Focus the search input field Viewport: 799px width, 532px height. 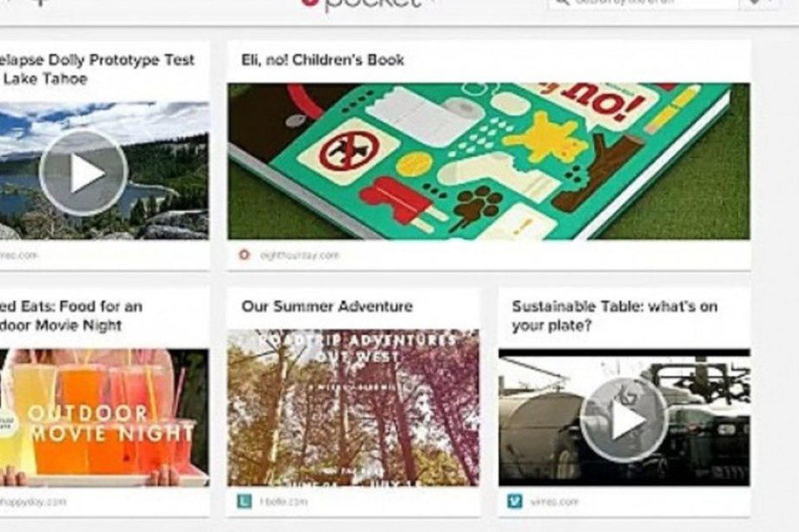point(643,3)
